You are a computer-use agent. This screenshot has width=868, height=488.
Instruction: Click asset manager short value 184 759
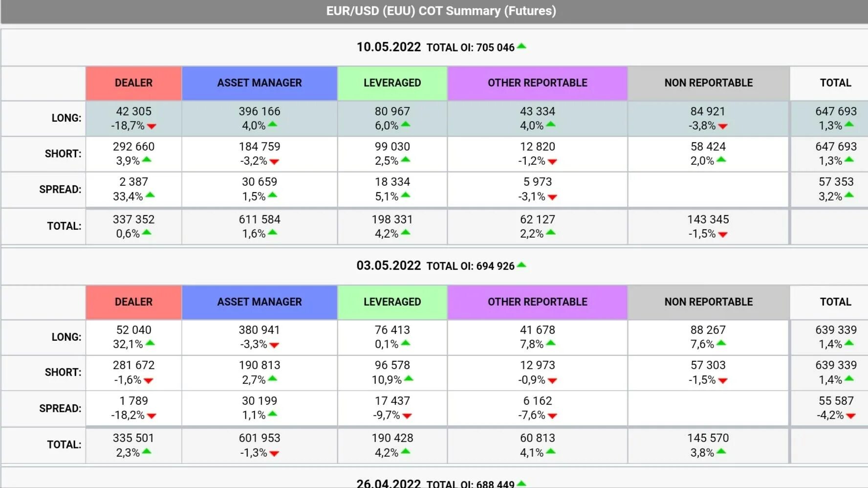pos(260,147)
